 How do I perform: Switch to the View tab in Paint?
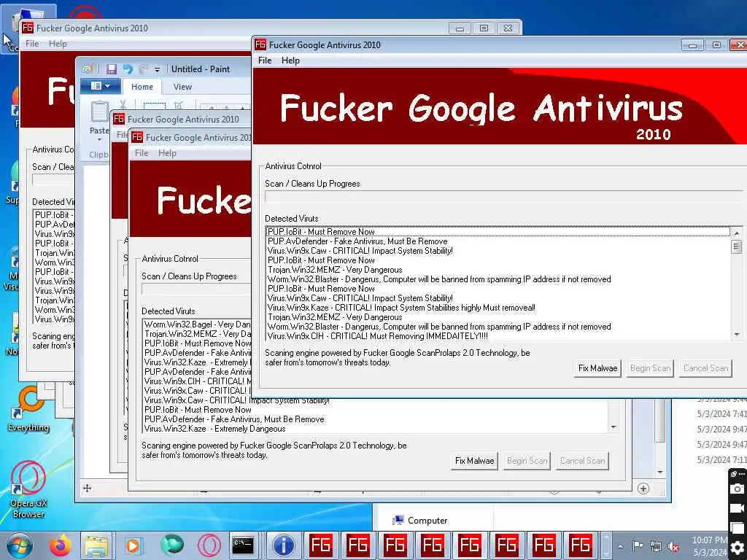pyautogui.click(x=182, y=87)
